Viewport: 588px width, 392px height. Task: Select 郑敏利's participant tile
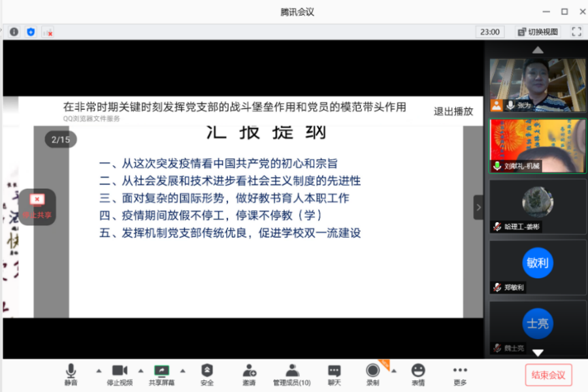tap(538, 267)
